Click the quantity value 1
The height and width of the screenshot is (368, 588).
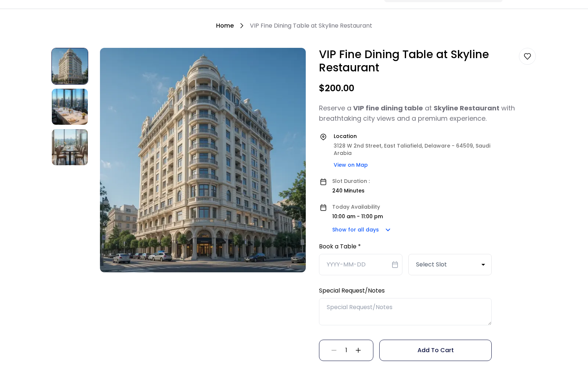[346, 350]
